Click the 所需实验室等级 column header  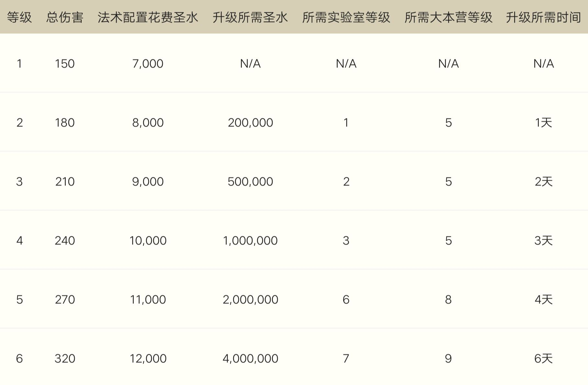pyautogui.click(x=346, y=17)
